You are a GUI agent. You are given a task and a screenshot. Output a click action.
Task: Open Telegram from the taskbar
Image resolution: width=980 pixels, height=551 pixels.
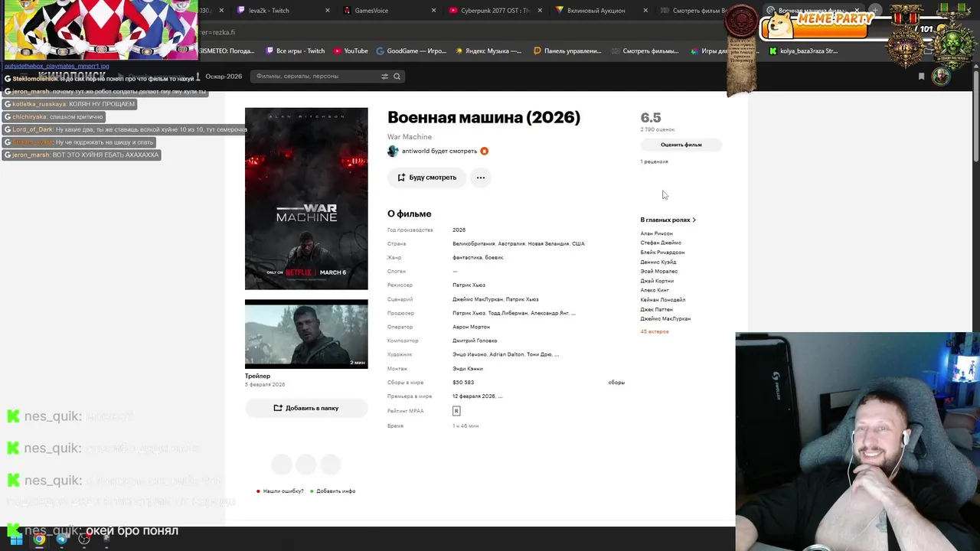(62, 539)
